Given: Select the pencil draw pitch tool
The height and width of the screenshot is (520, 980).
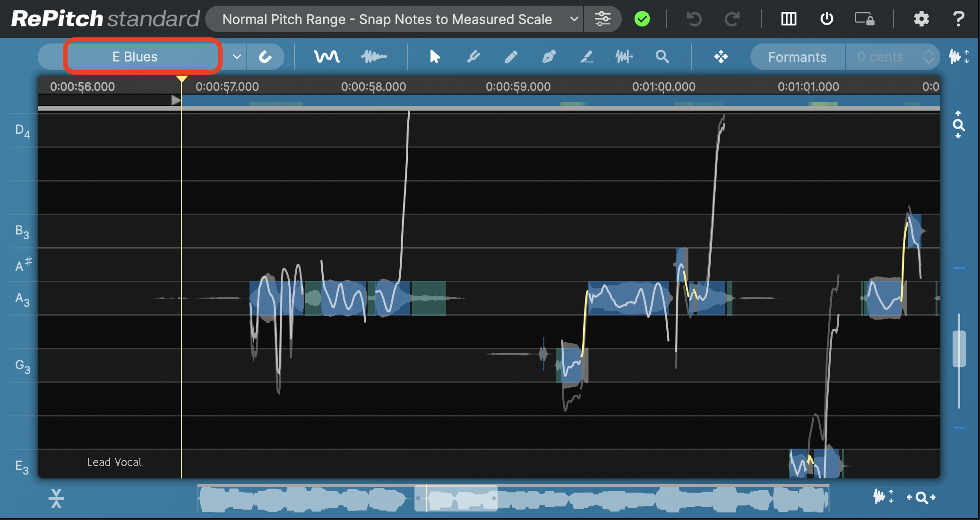Looking at the screenshot, I should (x=511, y=57).
